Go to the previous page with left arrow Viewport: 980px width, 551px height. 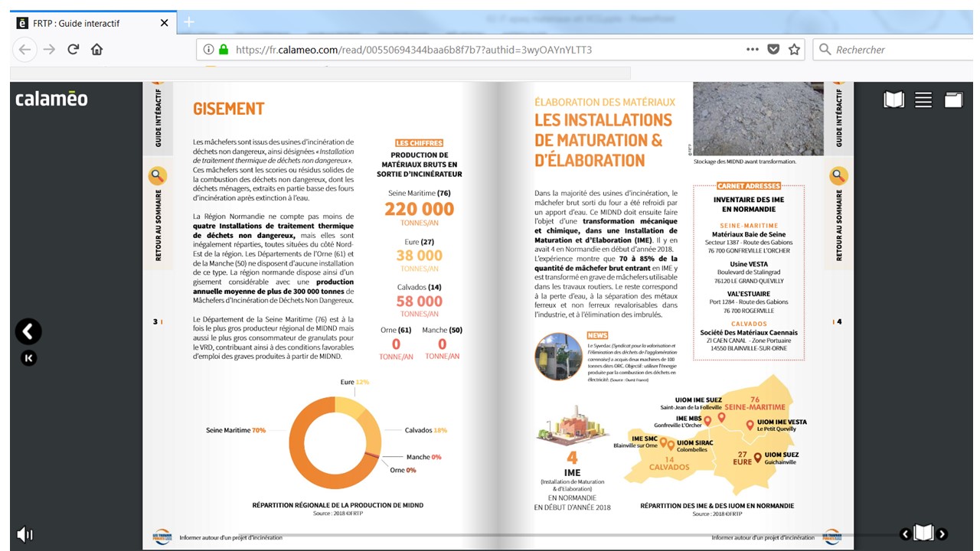coord(28,331)
